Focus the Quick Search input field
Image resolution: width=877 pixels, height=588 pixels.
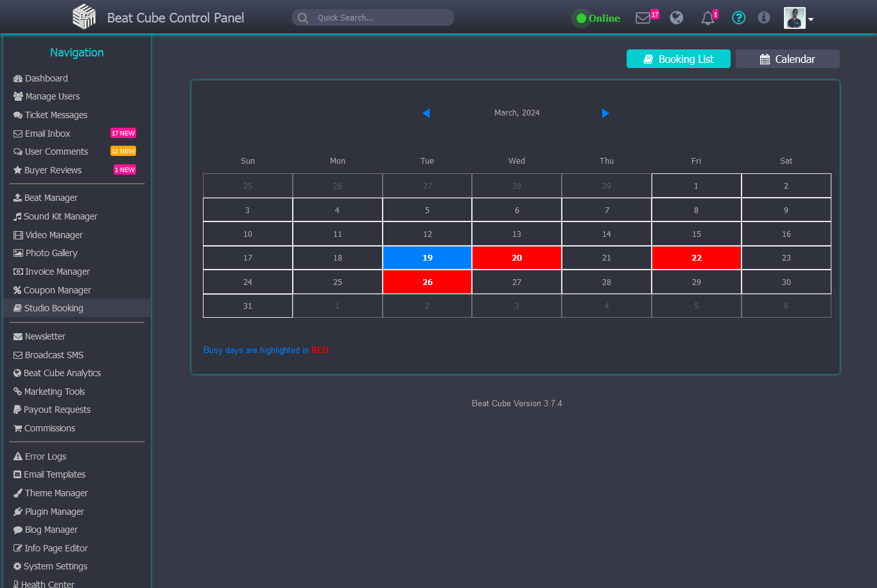(373, 17)
